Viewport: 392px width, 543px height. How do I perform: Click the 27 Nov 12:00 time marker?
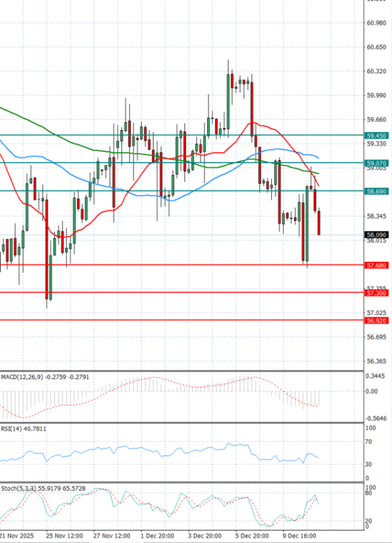click(x=110, y=534)
